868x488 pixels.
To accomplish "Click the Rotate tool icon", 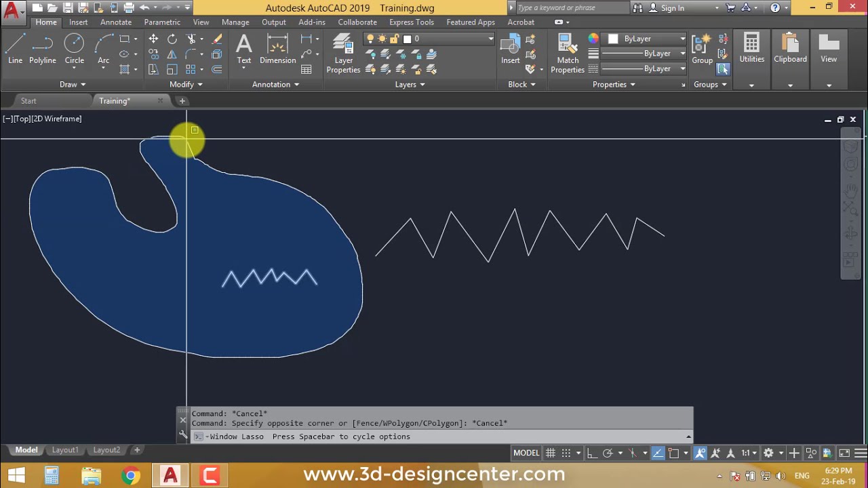I will point(172,39).
